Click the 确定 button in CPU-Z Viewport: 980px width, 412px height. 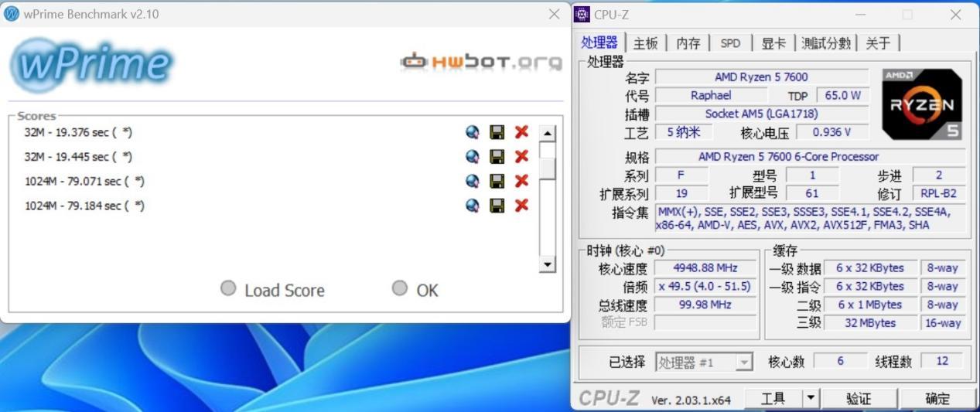click(937, 398)
